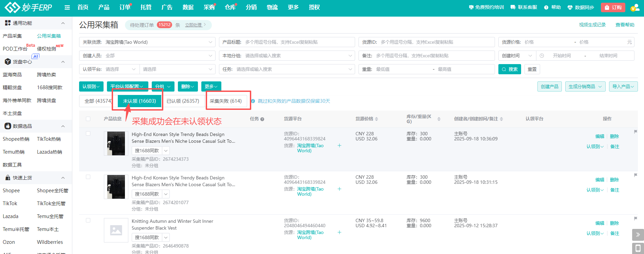Open the calendar clock icon for 开始时间
The image size is (644, 254).
(x=542, y=56)
